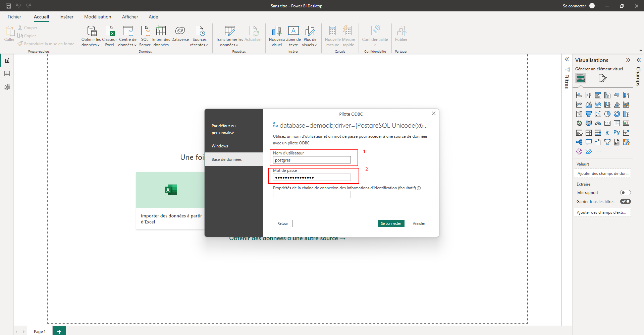Select the funnel chart visual icon

(x=589, y=114)
